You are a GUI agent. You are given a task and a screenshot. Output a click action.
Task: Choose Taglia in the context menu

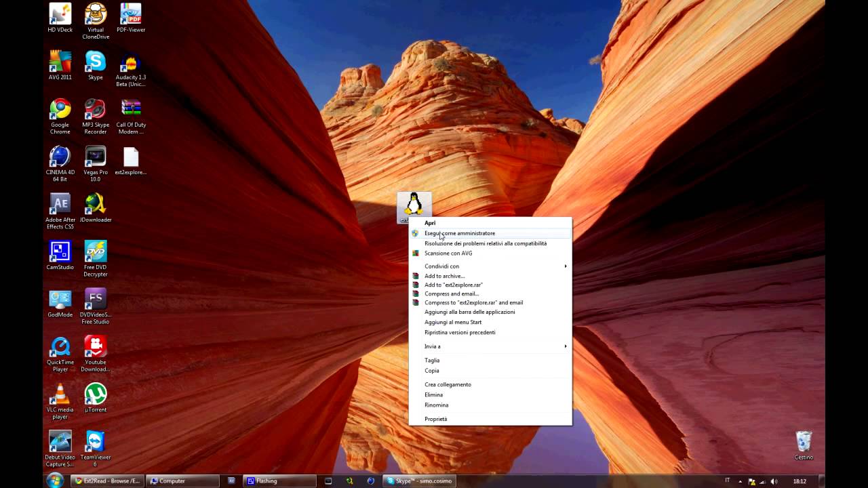[x=490, y=361]
